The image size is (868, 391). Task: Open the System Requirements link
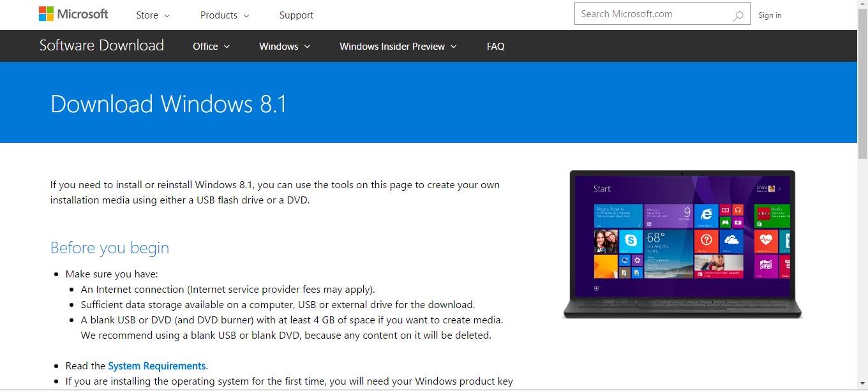157,366
